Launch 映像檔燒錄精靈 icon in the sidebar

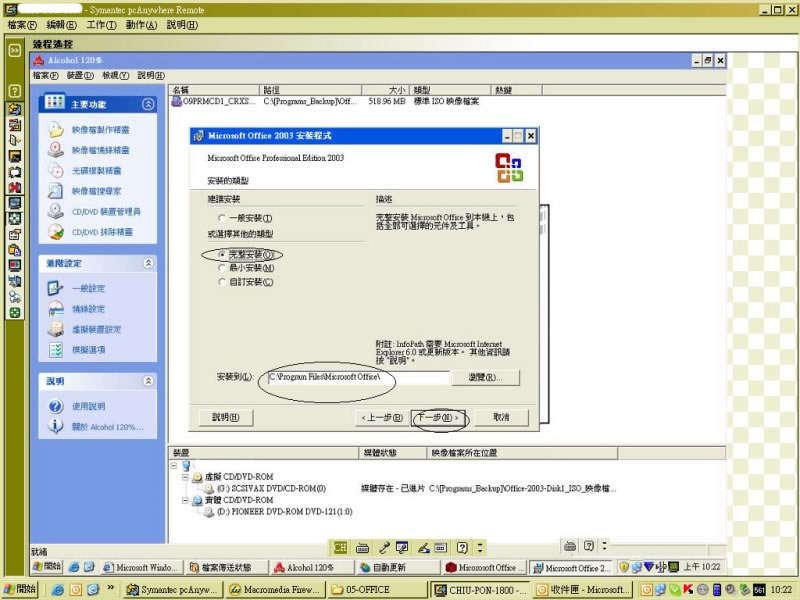pos(56,150)
